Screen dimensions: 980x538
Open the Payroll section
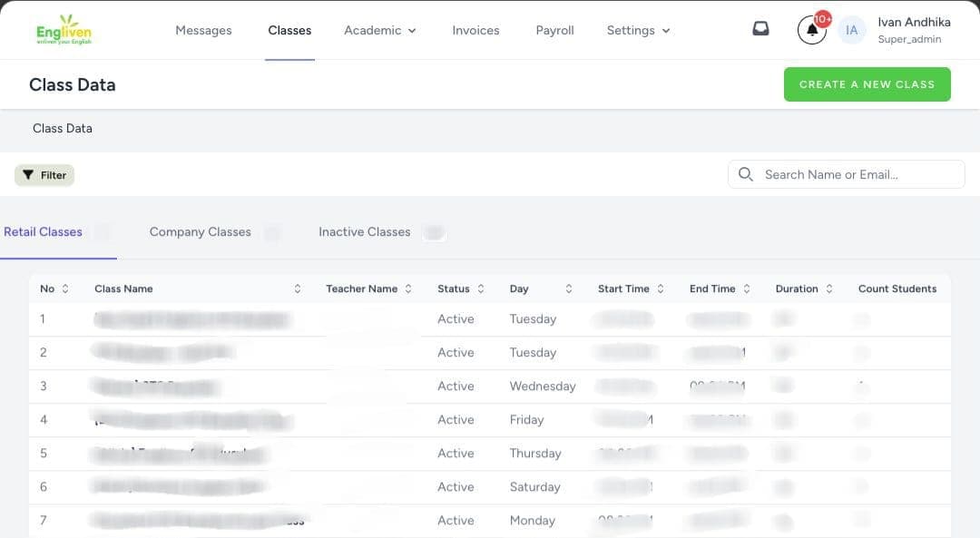(555, 30)
